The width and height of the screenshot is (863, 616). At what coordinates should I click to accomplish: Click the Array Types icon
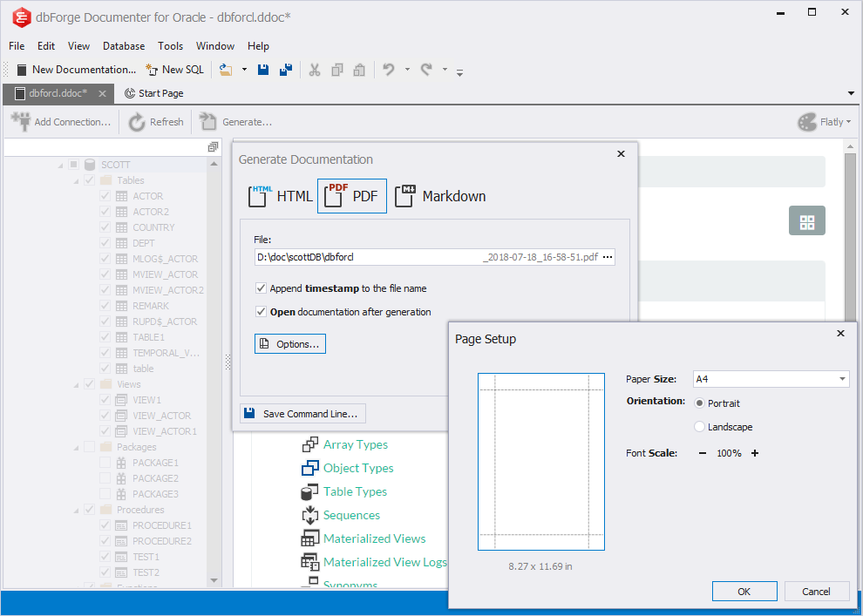[309, 444]
